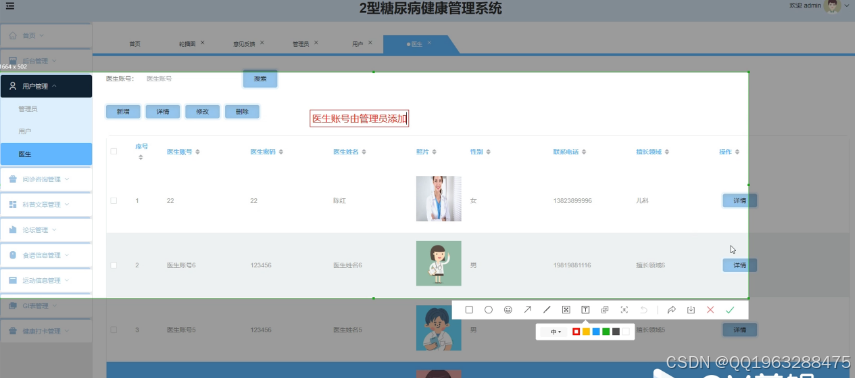Close the 管理员 tab

point(316,43)
